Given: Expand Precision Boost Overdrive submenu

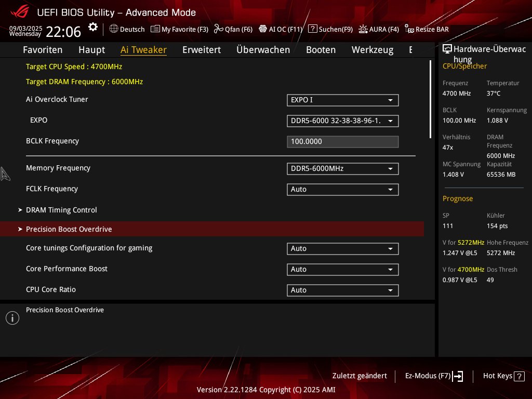Looking at the screenshot, I should [x=212, y=229].
